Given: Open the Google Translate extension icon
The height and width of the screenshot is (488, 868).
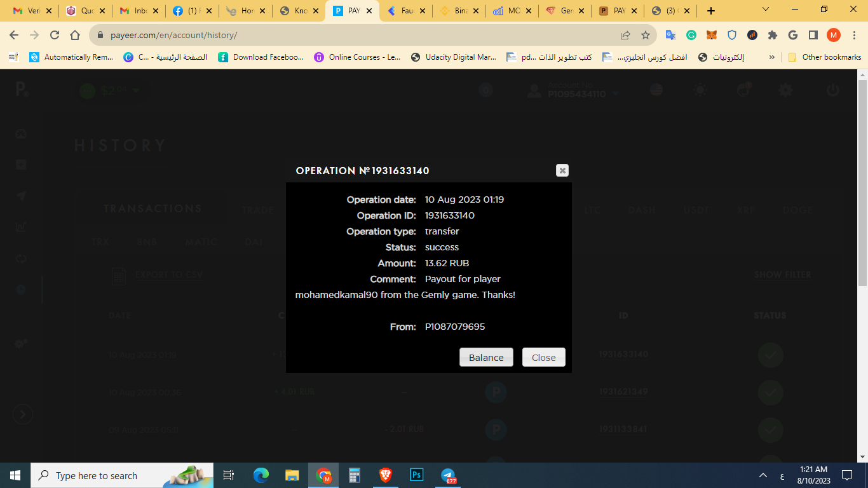Looking at the screenshot, I should point(670,35).
